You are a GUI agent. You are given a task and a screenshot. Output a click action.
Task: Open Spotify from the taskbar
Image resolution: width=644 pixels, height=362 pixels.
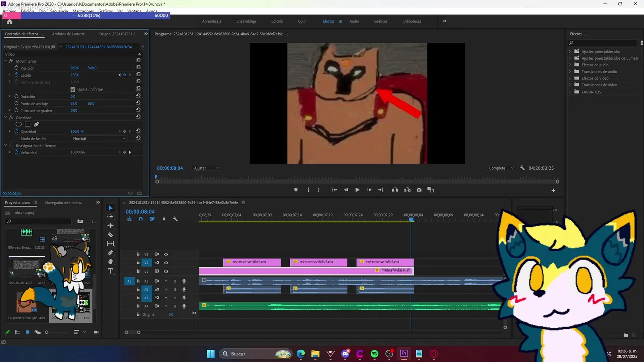coord(374,354)
